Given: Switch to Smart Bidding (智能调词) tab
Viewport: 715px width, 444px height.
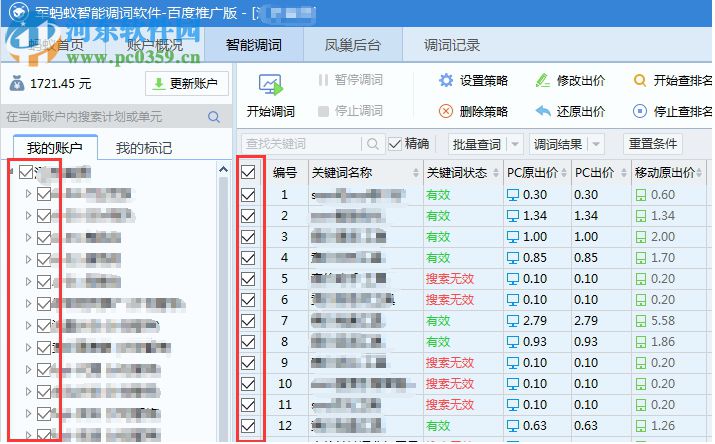Looking at the screenshot, I should 254,45.
